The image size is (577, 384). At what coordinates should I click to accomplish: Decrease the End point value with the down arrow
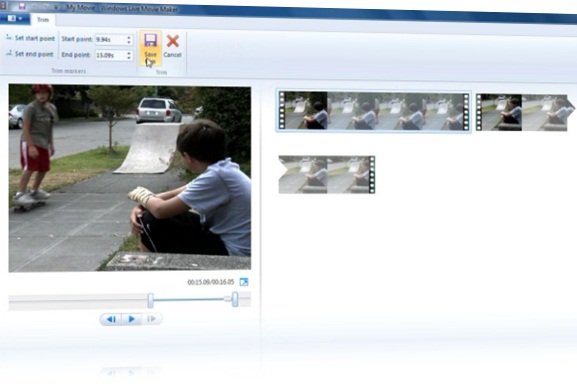(x=129, y=58)
